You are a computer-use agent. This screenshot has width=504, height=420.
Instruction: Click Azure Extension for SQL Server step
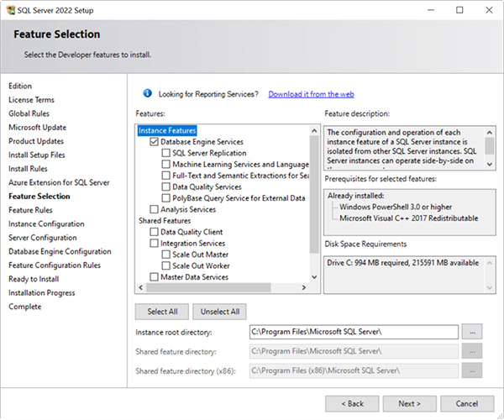tap(59, 182)
